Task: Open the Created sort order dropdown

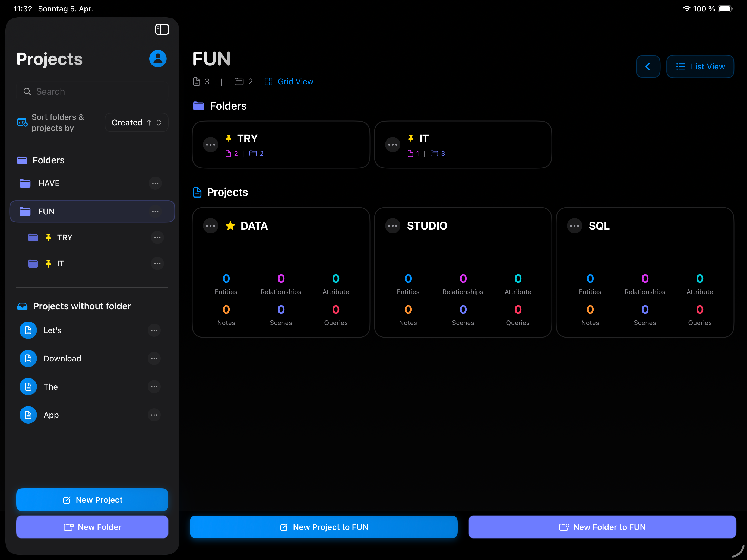Action: (137, 123)
